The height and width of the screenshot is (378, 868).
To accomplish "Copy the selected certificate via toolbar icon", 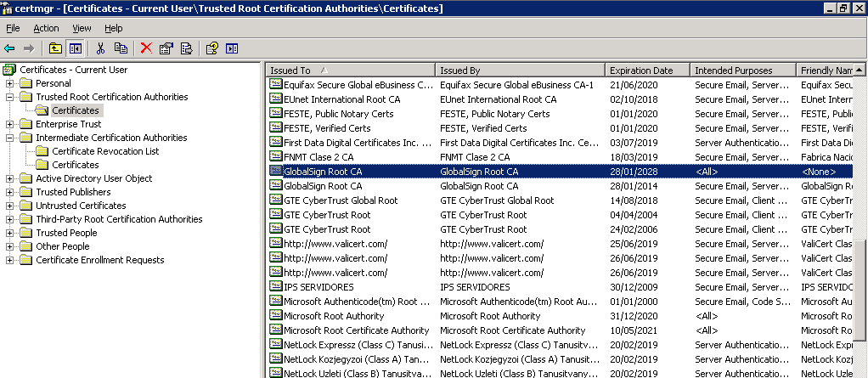I will (x=121, y=48).
